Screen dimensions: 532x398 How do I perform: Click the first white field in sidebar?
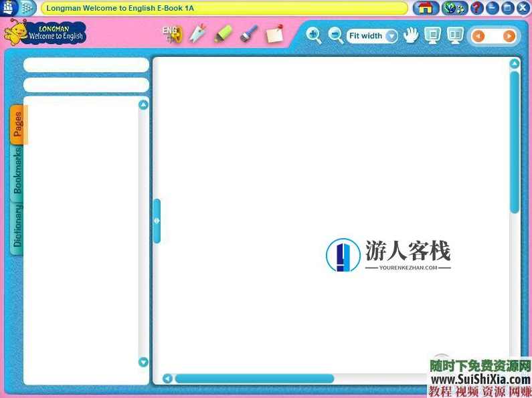86,65
